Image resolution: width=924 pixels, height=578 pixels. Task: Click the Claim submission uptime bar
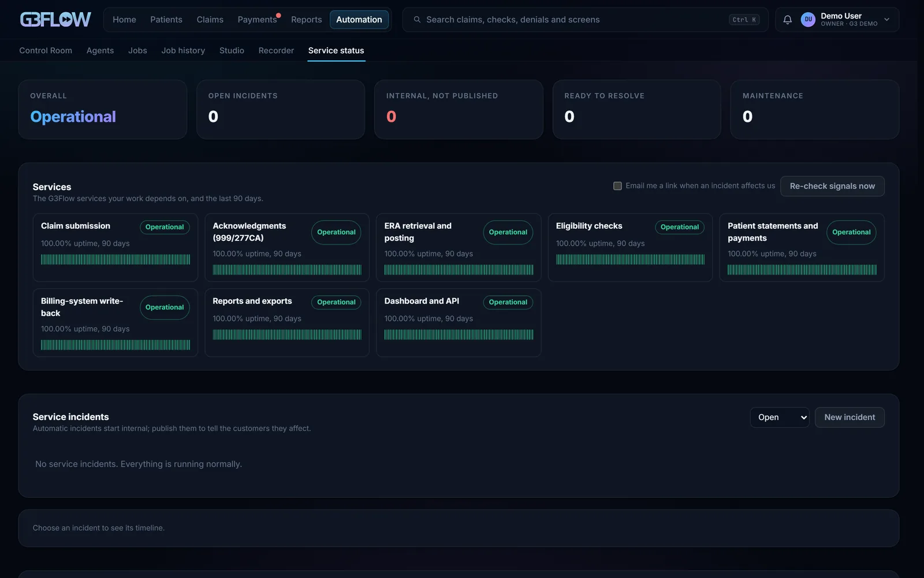(x=115, y=260)
